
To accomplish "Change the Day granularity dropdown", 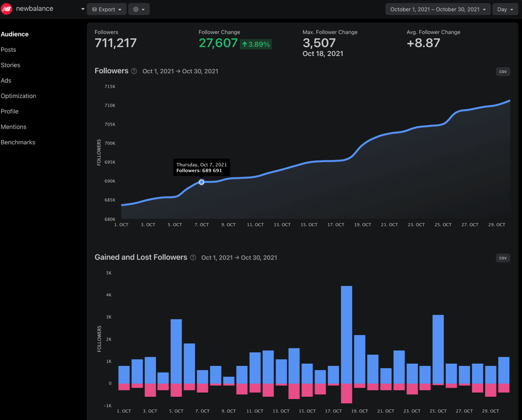I will [505, 9].
